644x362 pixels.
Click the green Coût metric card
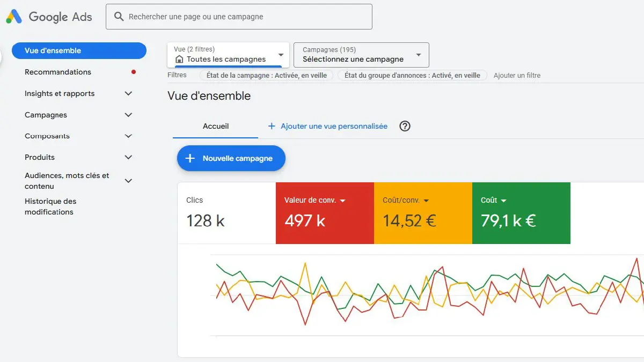click(x=521, y=213)
